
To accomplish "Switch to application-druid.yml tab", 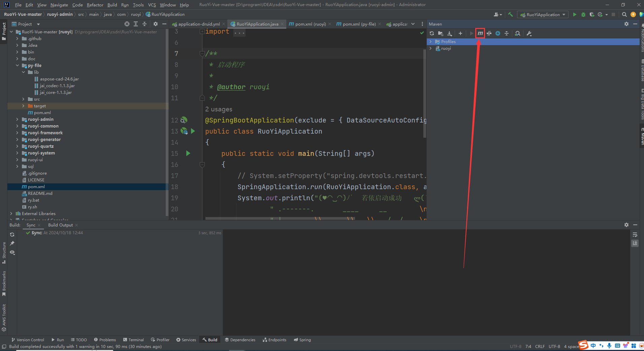I will coord(199,24).
